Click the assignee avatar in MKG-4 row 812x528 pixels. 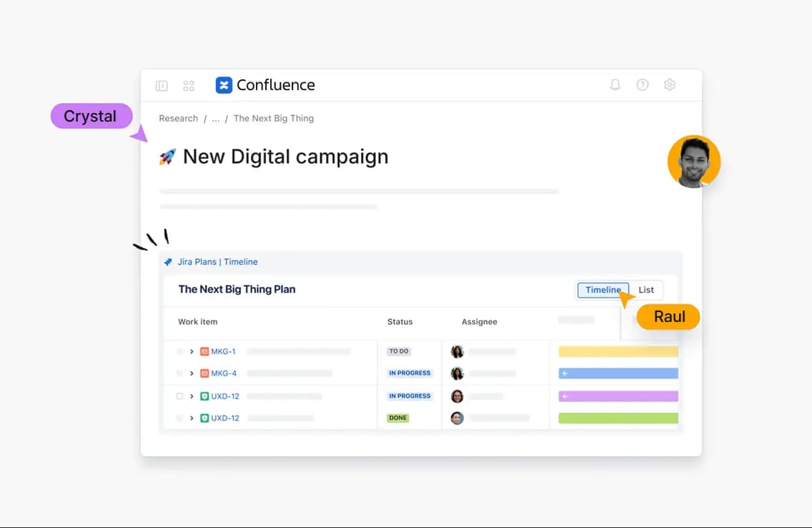tap(457, 373)
